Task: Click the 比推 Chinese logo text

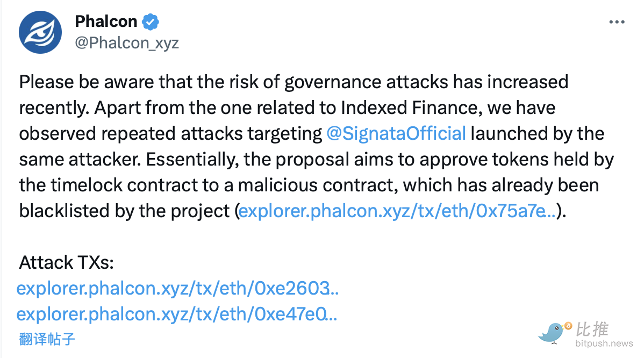Action: click(593, 329)
